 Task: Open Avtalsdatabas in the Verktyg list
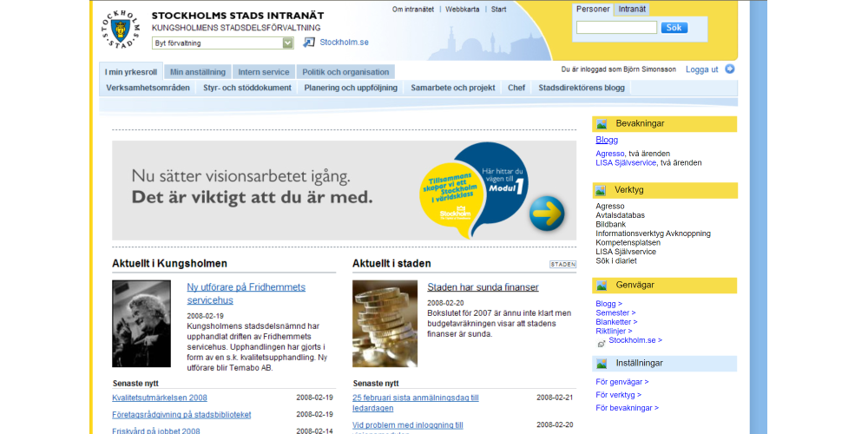point(620,215)
